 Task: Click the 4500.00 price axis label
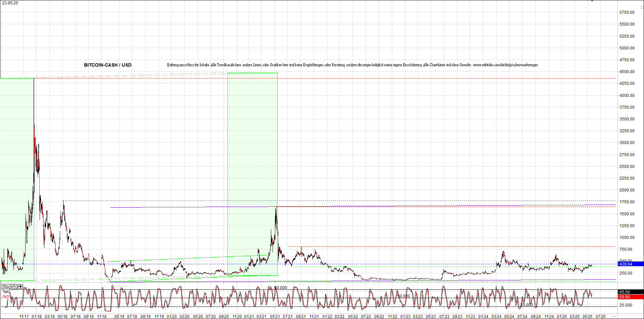click(x=627, y=72)
